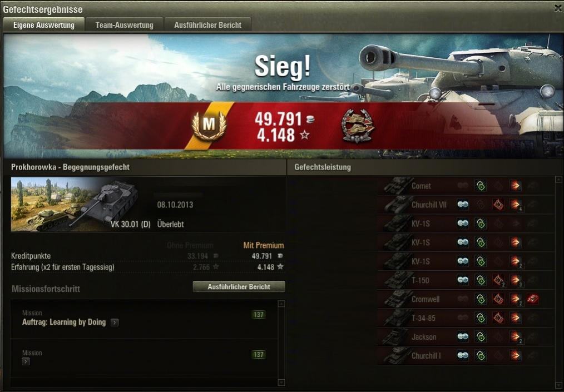Switch to the Team-Auswertung tab
Viewport: 564px width, 392px height.
pyautogui.click(x=125, y=25)
